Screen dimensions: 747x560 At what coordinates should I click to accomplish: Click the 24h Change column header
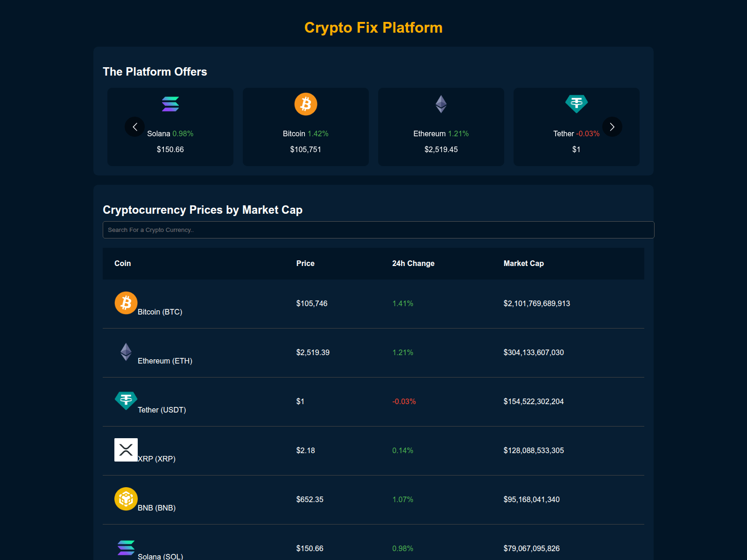click(413, 264)
